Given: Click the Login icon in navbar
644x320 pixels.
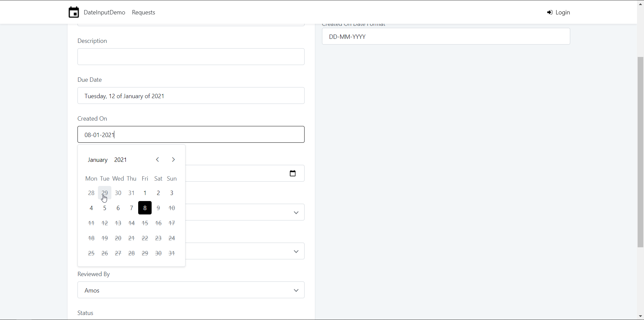Looking at the screenshot, I should tap(550, 12).
